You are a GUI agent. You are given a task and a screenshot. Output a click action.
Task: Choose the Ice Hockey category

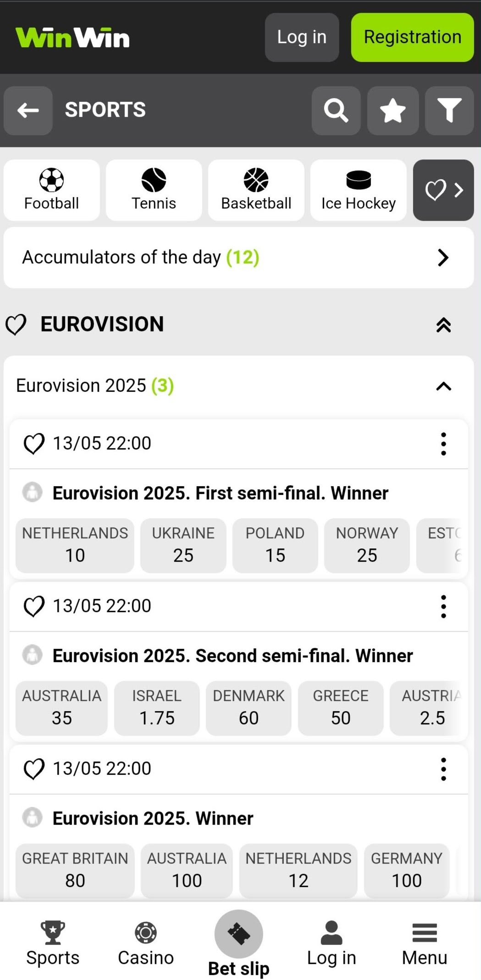(x=358, y=190)
